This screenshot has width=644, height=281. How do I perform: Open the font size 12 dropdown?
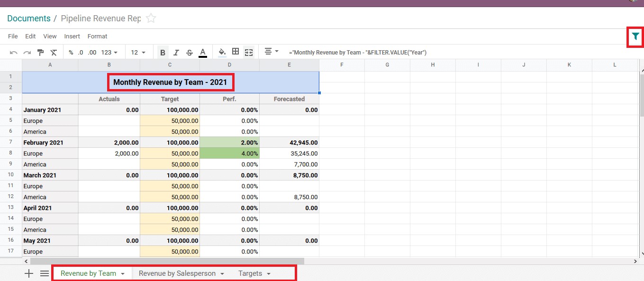pyautogui.click(x=138, y=53)
